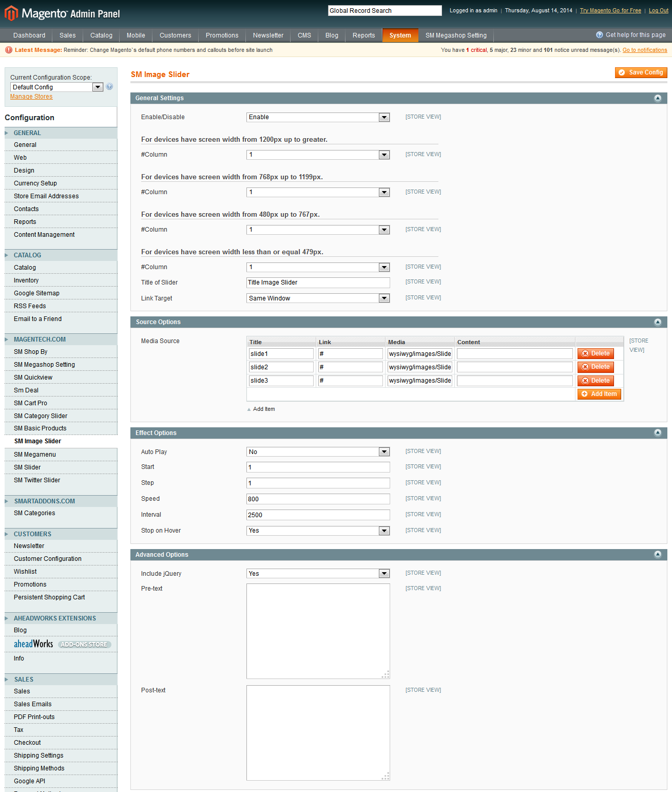Open the Stop on Hover dropdown

point(318,531)
